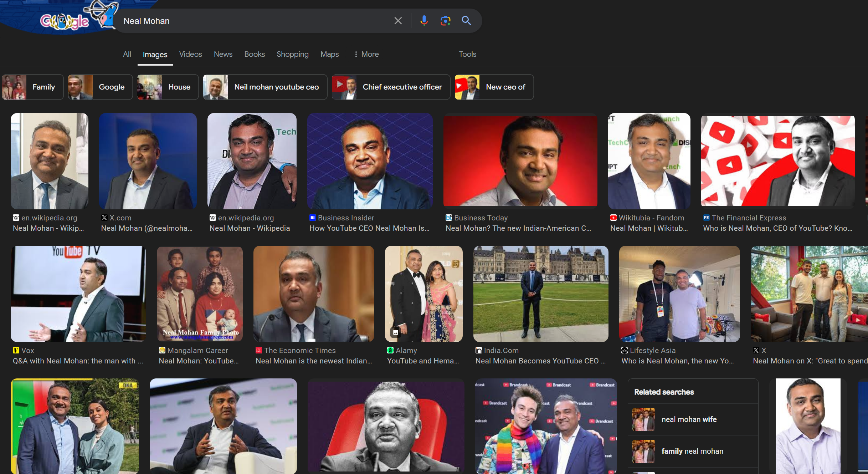Open the X.com profile image result
Viewport: 868px width, 474px height.
tap(148, 161)
